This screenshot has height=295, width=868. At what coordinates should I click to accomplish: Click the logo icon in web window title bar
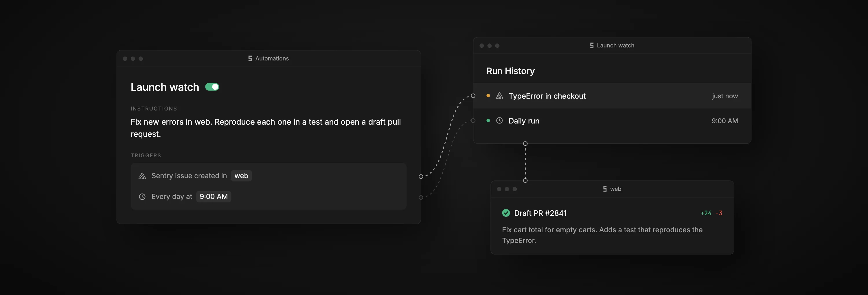point(605,189)
